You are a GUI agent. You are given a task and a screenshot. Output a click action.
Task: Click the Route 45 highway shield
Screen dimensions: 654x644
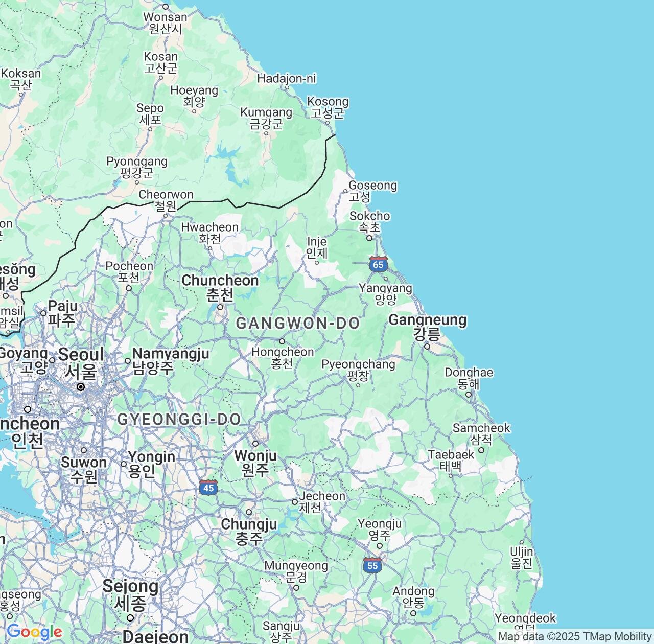point(208,488)
